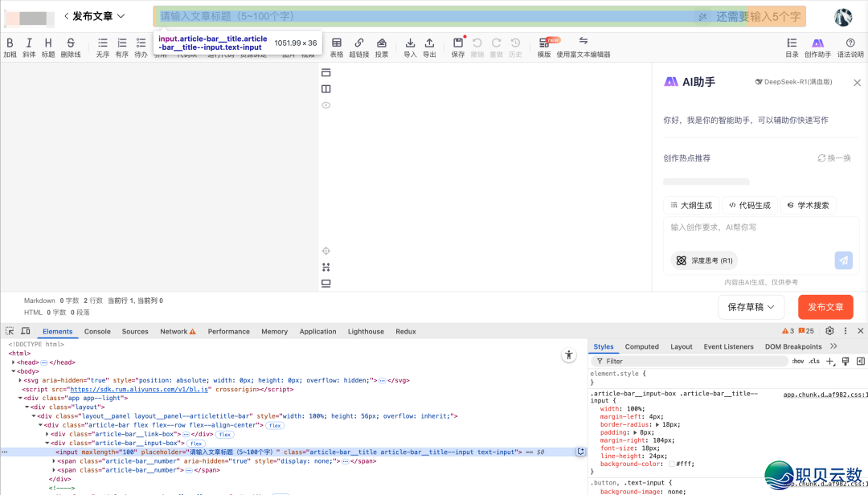Click the orange 发布文章 publish button
Viewport: 868px width, 495px height.
coord(825,307)
